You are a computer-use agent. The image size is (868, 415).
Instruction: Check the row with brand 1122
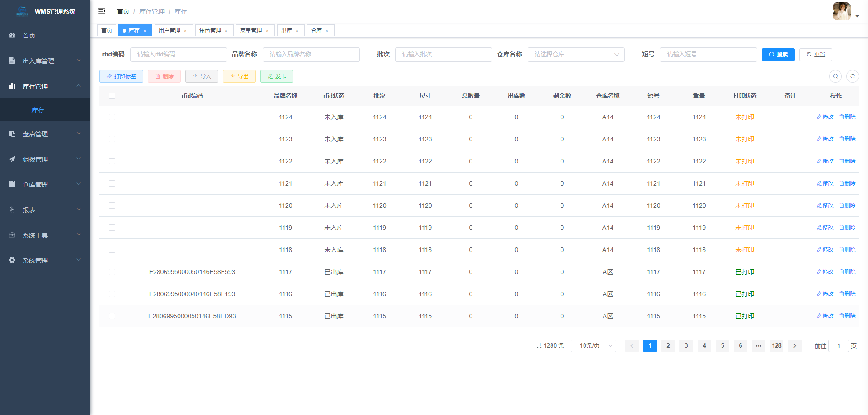coord(112,161)
